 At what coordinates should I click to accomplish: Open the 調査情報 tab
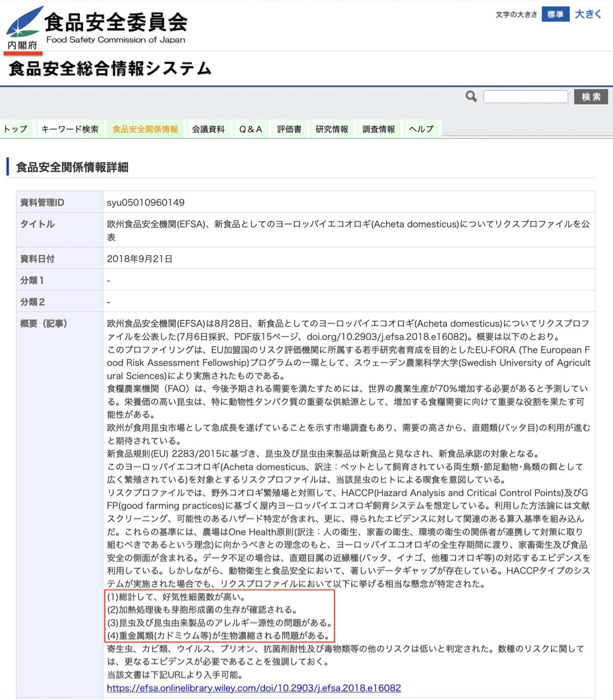pos(379,129)
